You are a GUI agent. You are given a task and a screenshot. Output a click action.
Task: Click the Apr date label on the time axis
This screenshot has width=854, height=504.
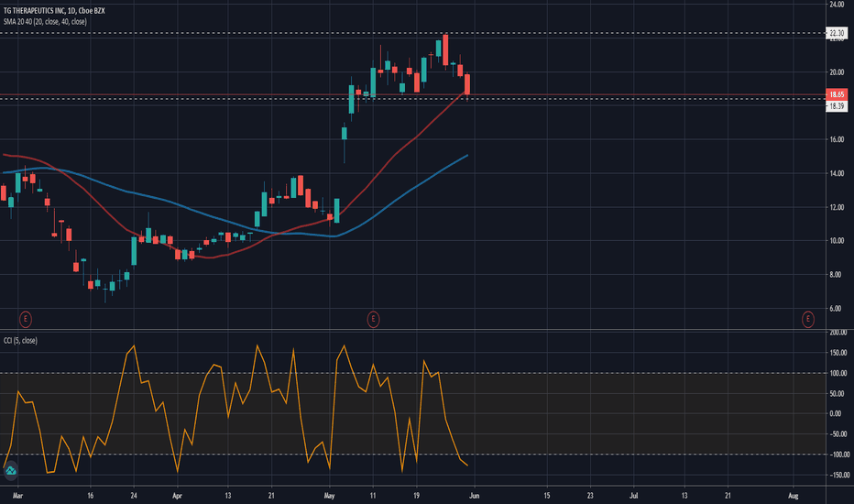[x=177, y=496]
